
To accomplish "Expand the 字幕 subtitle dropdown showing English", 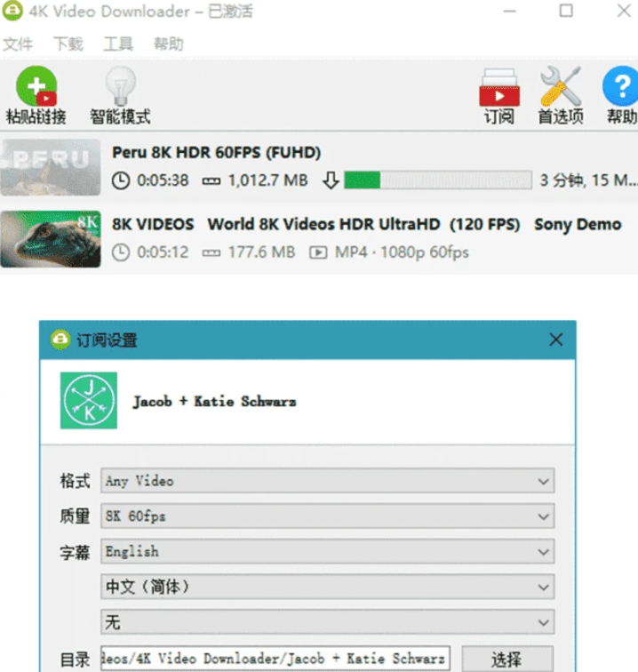I will [328, 551].
